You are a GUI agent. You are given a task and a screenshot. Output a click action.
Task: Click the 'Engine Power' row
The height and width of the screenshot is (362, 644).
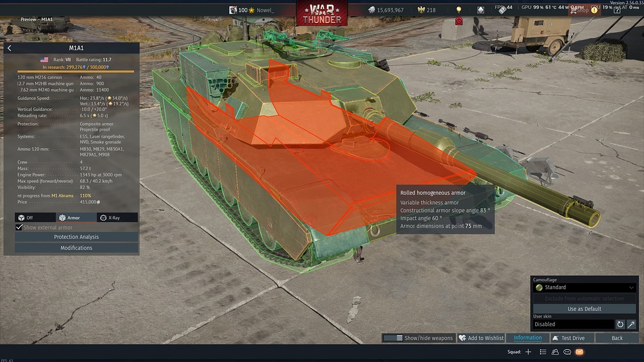(x=70, y=175)
